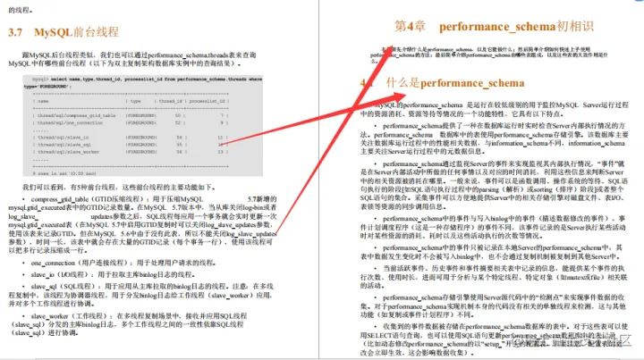The height and width of the screenshot is (360, 644).
Task: Click the bullet "slave_worker（工作线程）"
Action: pos(128,324)
